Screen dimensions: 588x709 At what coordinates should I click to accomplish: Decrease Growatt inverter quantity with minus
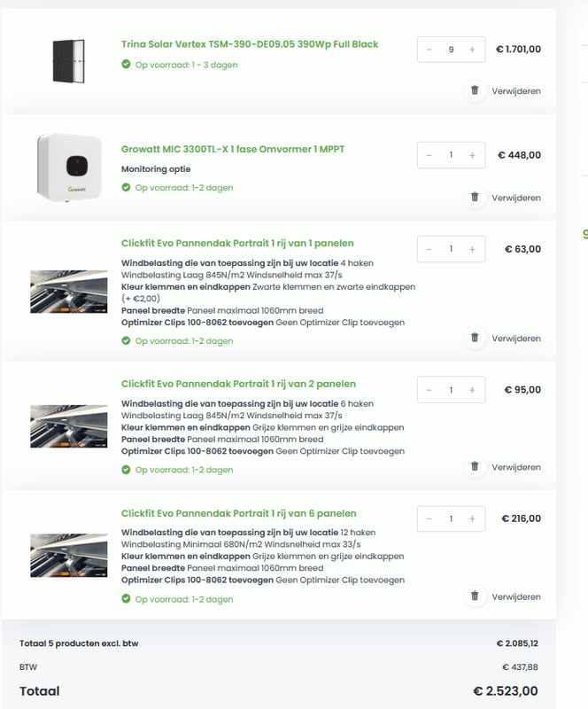tap(429, 155)
